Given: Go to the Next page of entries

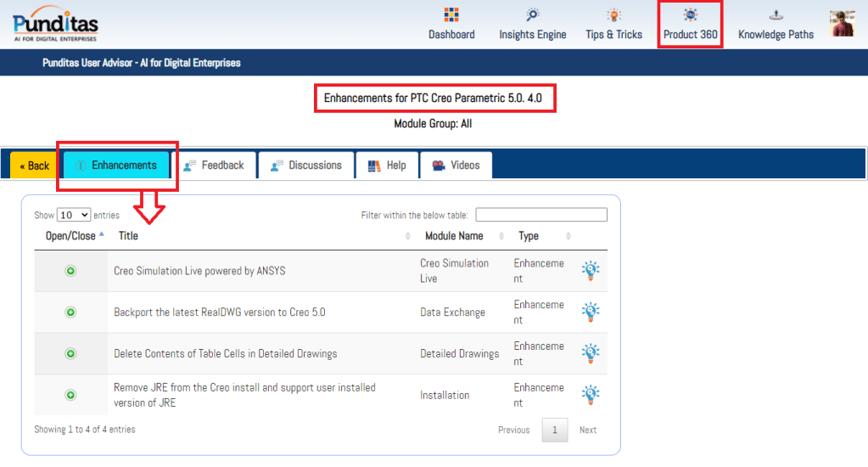Looking at the screenshot, I should tap(587, 430).
